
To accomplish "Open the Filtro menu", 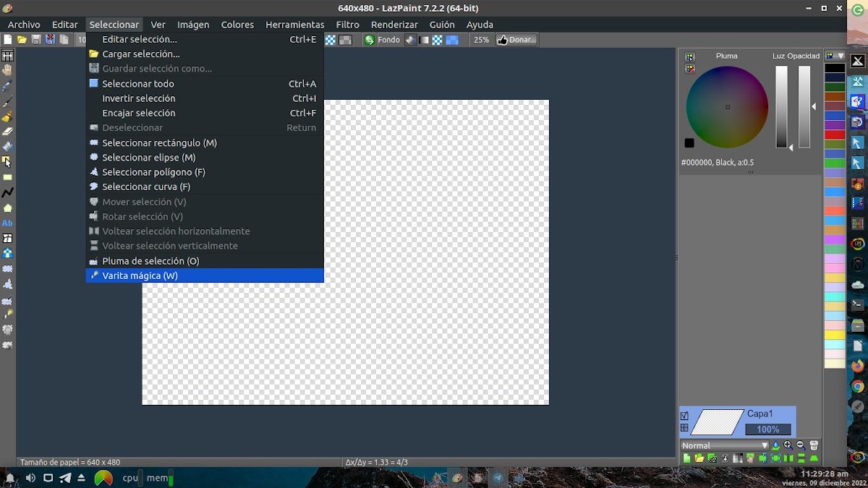I will click(x=347, y=25).
